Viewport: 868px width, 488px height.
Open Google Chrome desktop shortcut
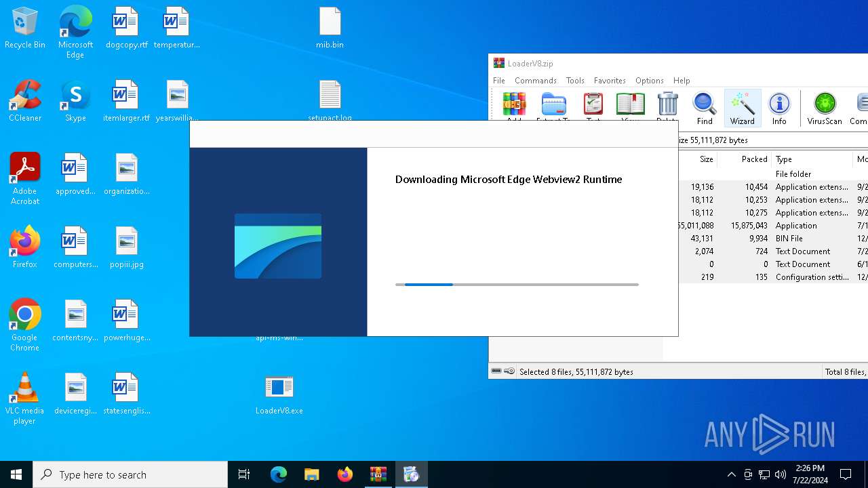coord(25,325)
